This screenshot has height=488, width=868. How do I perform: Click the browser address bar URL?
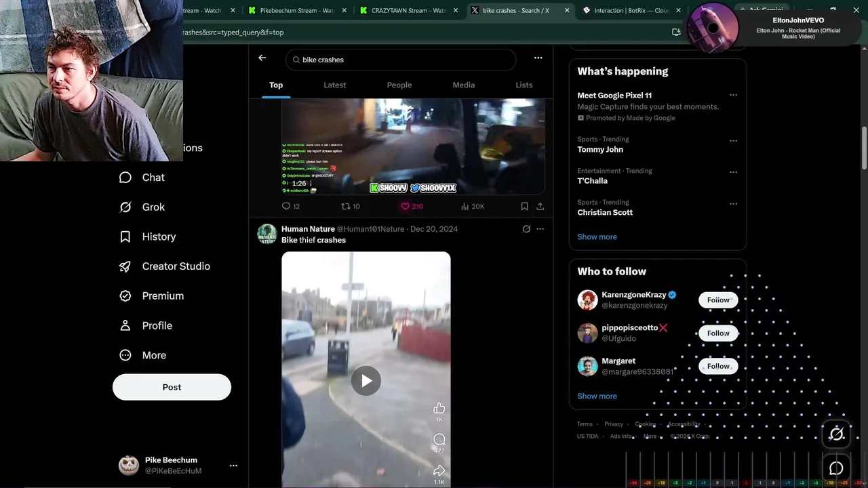[233, 32]
